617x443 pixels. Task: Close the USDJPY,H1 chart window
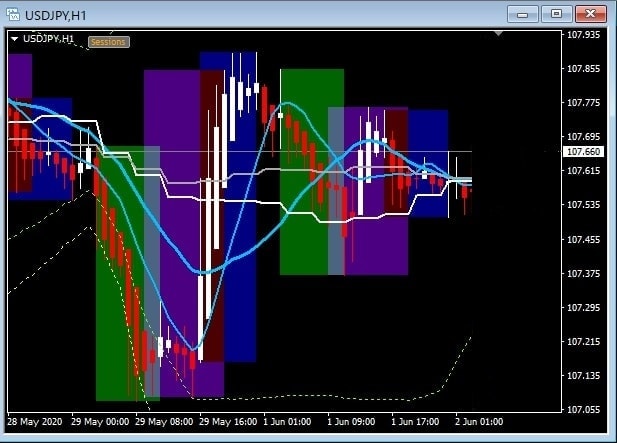click(x=589, y=13)
